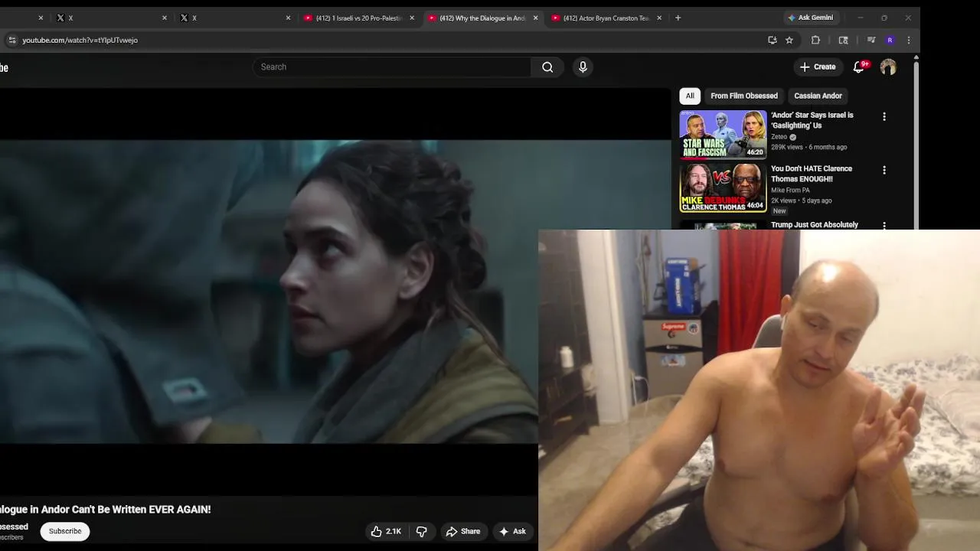This screenshot has height=551, width=980.
Task: Close the '1 Israeli vs 20 Pro-Palestinian' tab
Action: coord(412,18)
